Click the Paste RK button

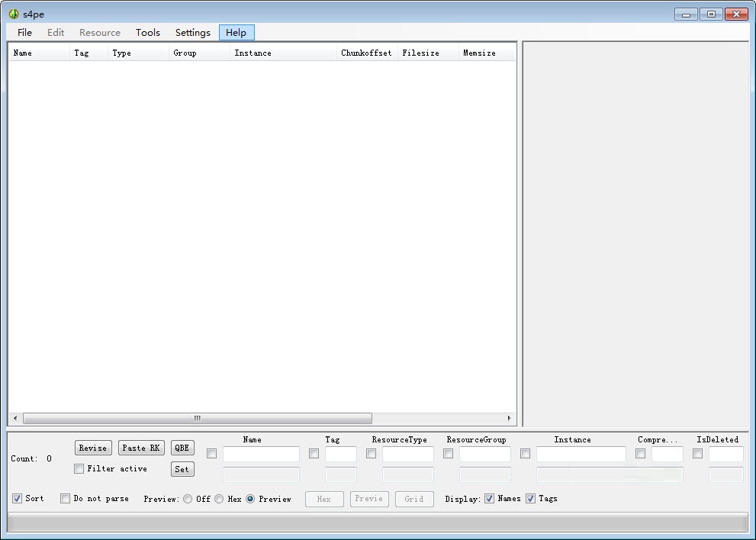[x=141, y=448]
